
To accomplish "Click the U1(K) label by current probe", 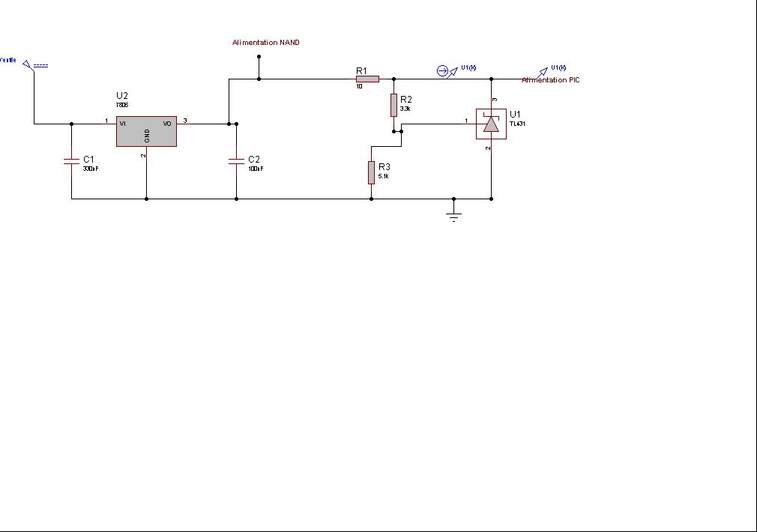I will coord(468,67).
